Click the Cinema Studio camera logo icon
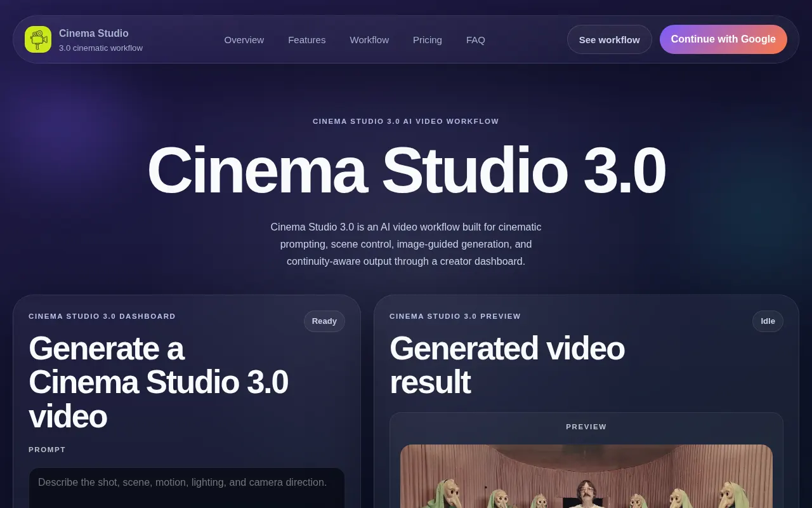This screenshot has width=812, height=508. coord(38,39)
